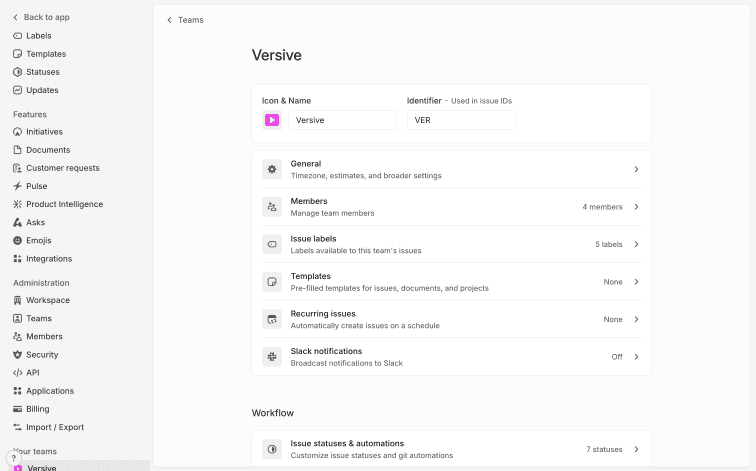Click the Issue labels tag icon
The width and height of the screenshot is (756, 471).
tap(272, 244)
